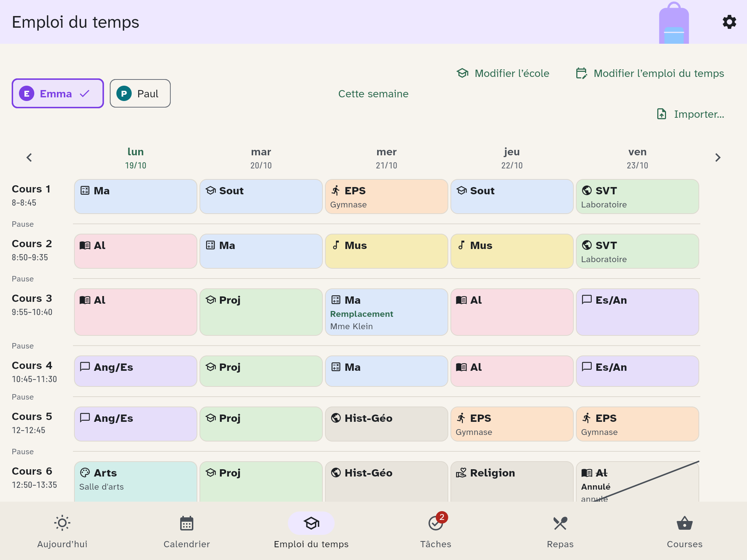Select Paul's profile chip
747x560 pixels.
tap(140, 93)
